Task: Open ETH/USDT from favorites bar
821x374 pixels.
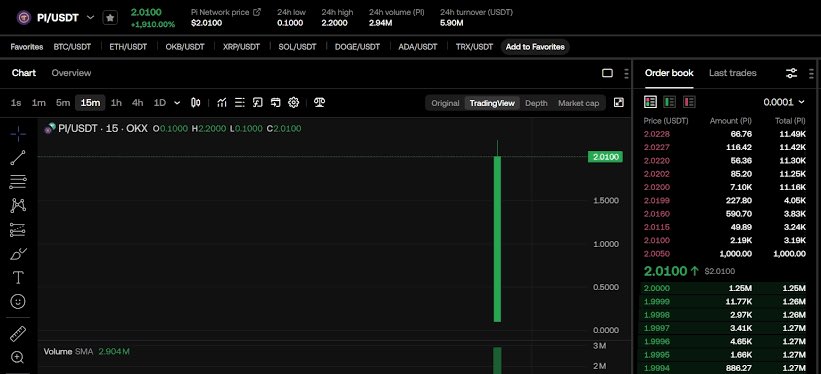Action: [128, 47]
